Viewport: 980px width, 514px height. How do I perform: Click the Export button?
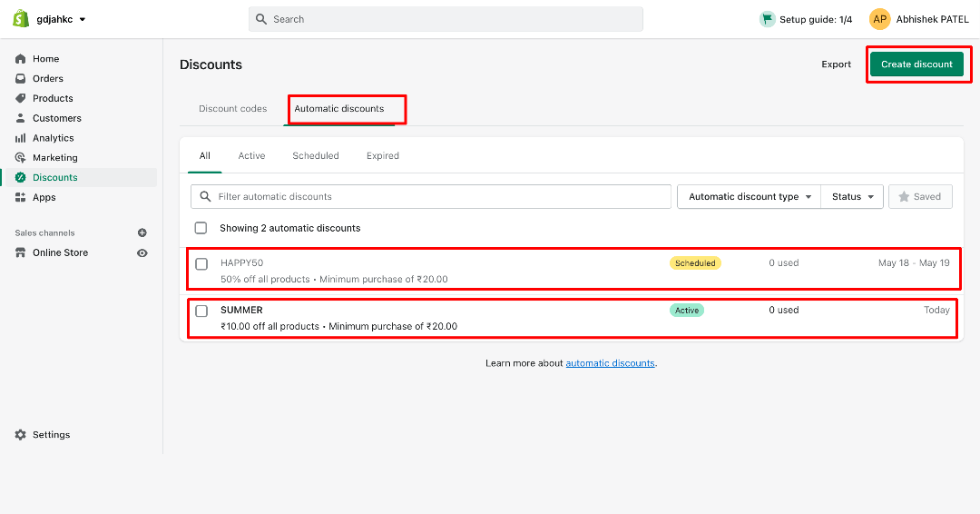point(837,64)
